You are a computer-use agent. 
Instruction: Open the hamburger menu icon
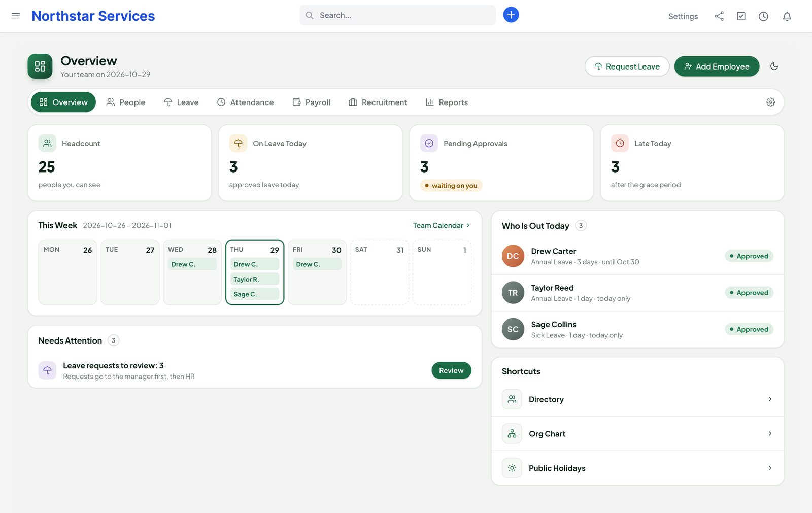click(x=16, y=16)
